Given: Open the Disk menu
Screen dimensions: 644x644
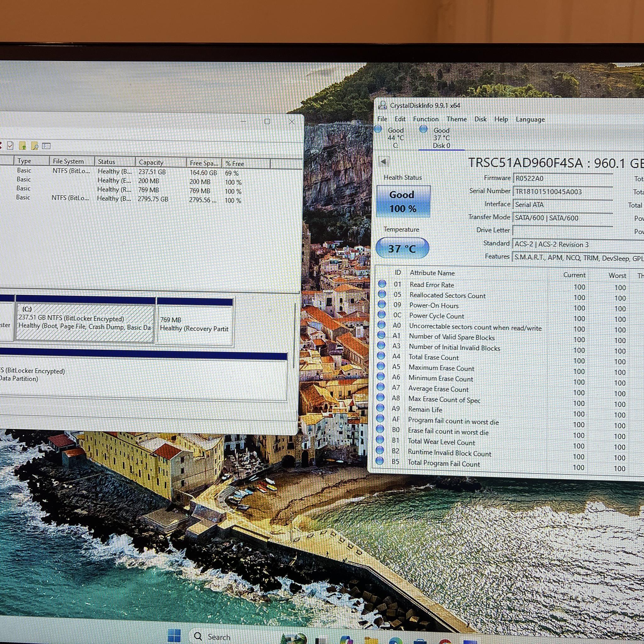Looking at the screenshot, I should (480, 119).
